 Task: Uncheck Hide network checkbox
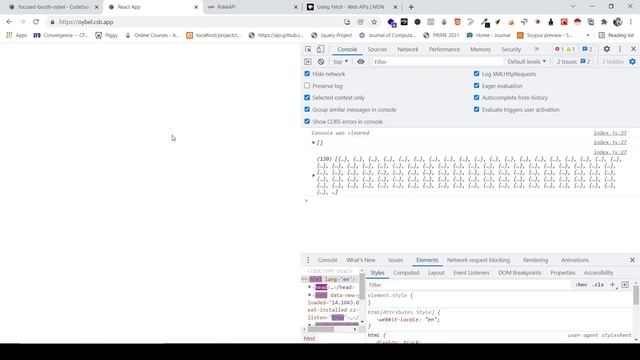click(307, 73)
